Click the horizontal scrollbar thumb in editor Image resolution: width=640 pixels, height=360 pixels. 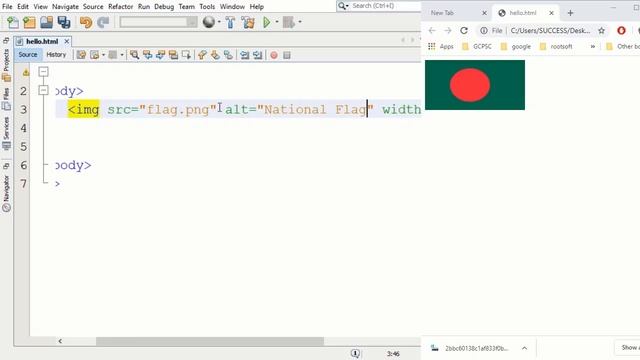click(x=210, y=341)
